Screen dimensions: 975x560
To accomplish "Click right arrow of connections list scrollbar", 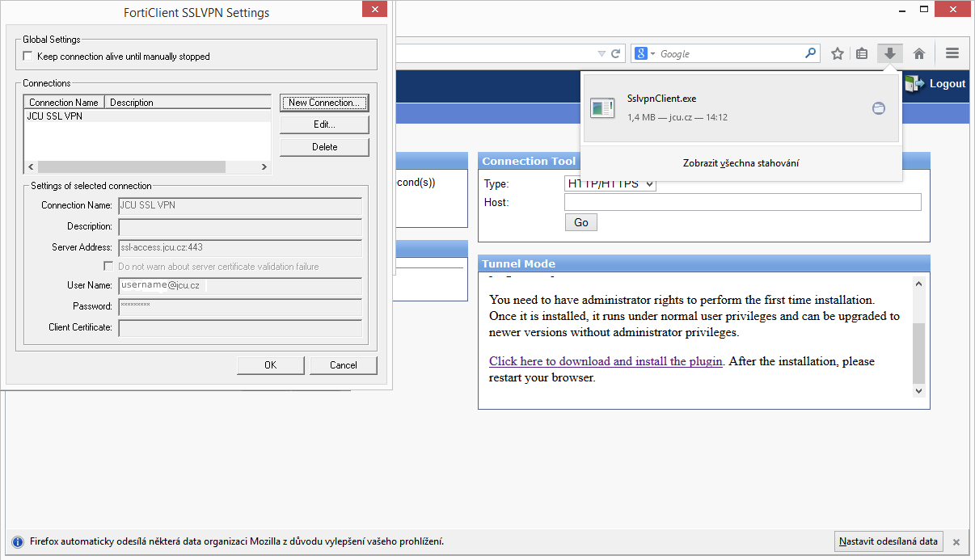I will (x=264, y=166).
